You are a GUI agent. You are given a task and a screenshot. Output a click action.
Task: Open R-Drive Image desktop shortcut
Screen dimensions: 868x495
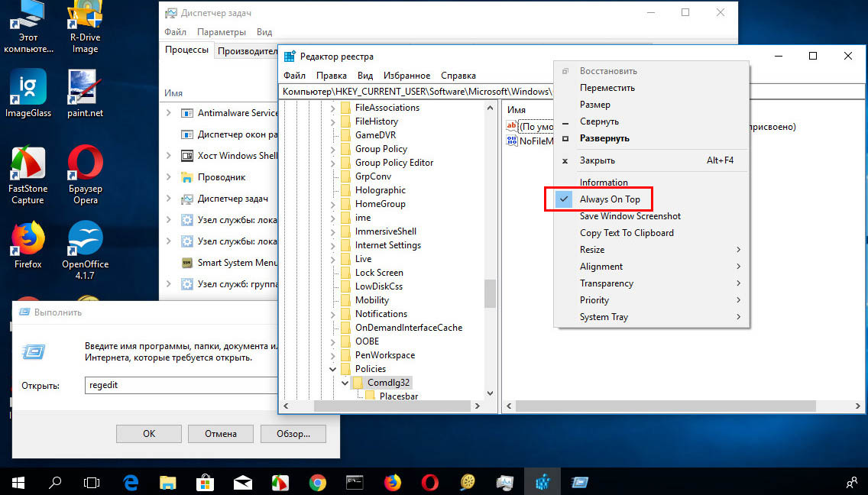(85, 27)
